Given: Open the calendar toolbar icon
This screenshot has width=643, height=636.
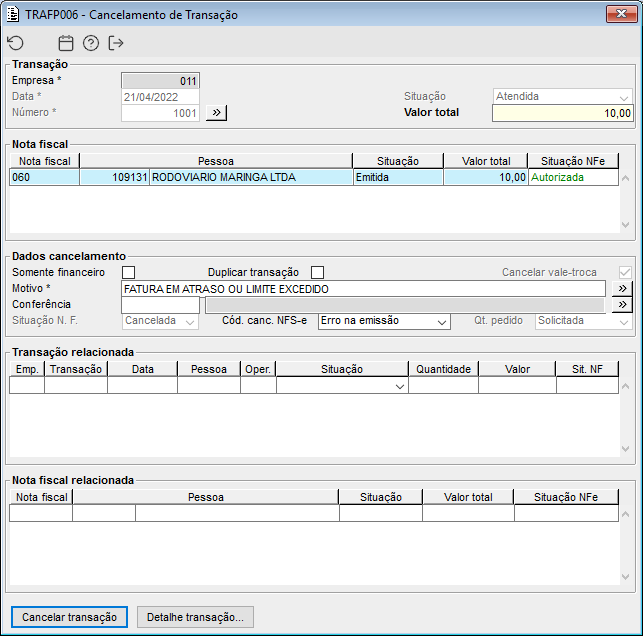Looking at the screenshot, I should pyautogui.click(x=66, y=43).
